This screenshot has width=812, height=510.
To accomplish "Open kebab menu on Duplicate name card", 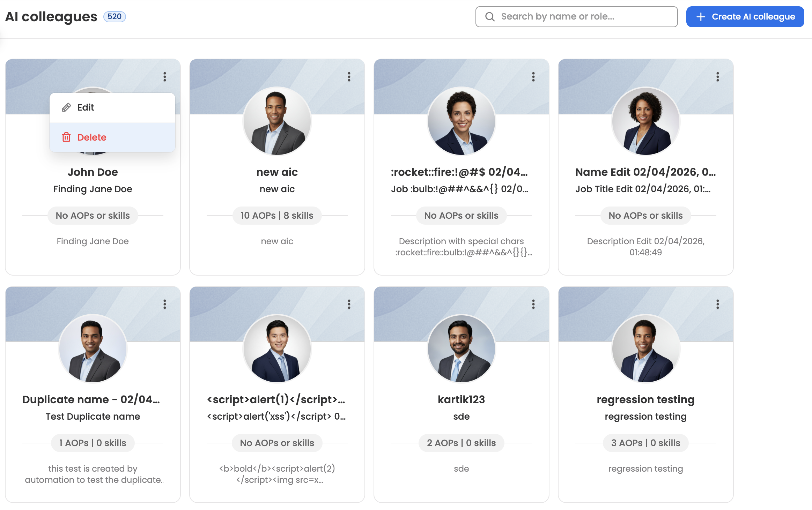I will tap(164, 304).
